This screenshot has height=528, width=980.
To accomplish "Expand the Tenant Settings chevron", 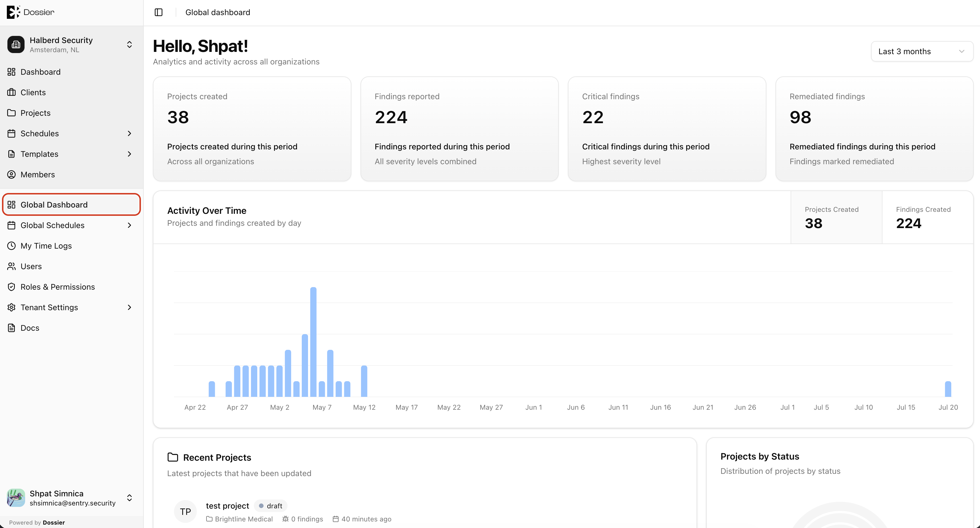I will coord(129,307).
